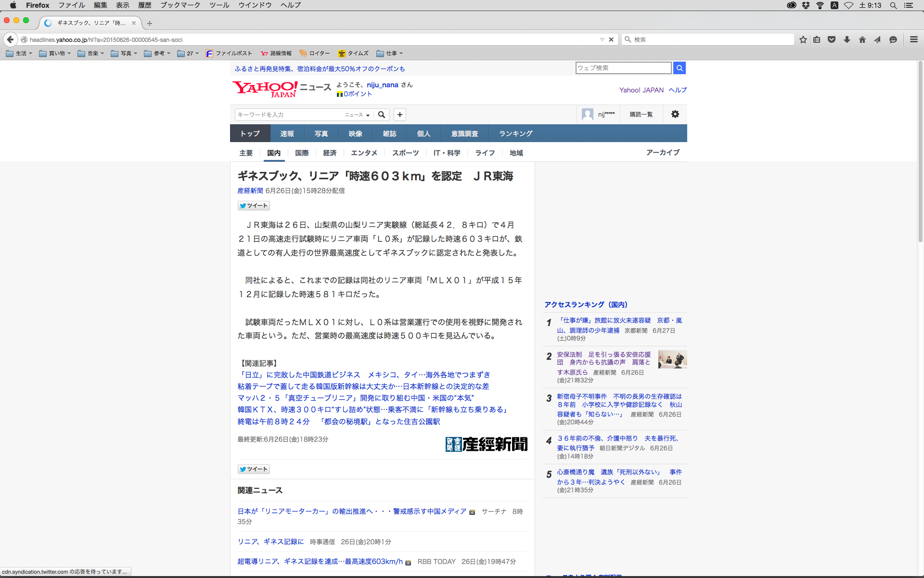Open the ブックマーク menu in the menu bar
924x578 pixels.
click(x=180, y=5)
